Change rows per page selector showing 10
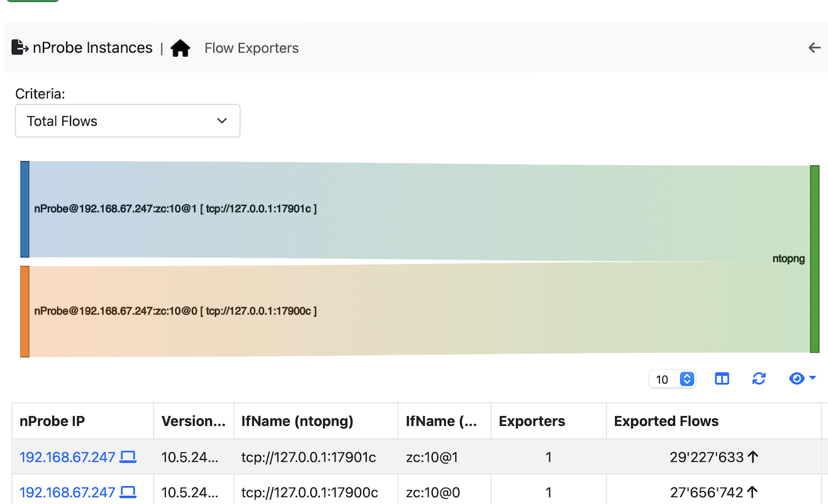Image resolution: width=828 pixels, height=504 pixels. click(673, 379)
